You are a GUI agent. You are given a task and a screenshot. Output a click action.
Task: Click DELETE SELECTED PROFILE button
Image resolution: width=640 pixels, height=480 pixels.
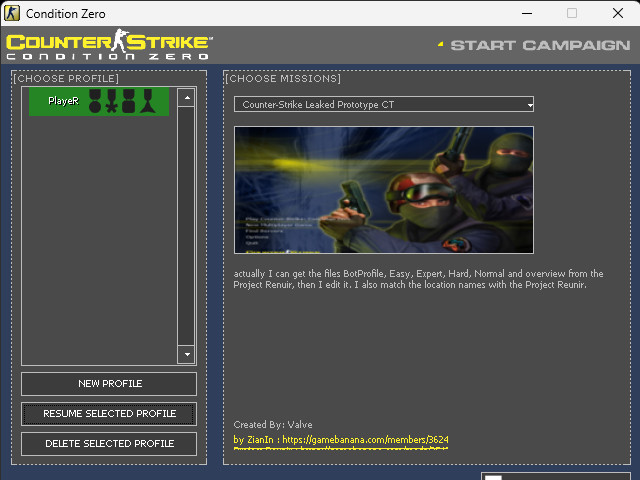pos(109,444)
